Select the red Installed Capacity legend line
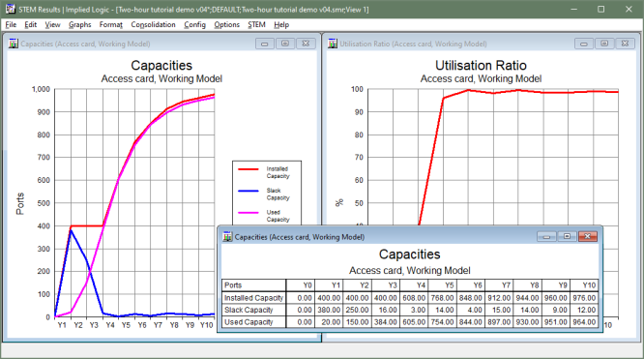 [249, 169]
